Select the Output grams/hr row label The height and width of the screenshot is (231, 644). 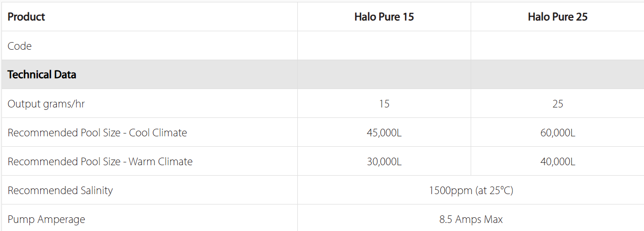(x=46, y=104)
